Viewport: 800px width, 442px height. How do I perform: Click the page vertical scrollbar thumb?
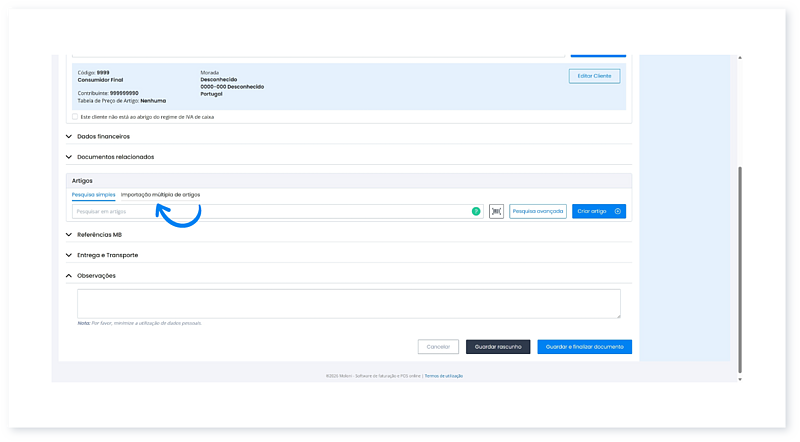click(x=740, y=270)
